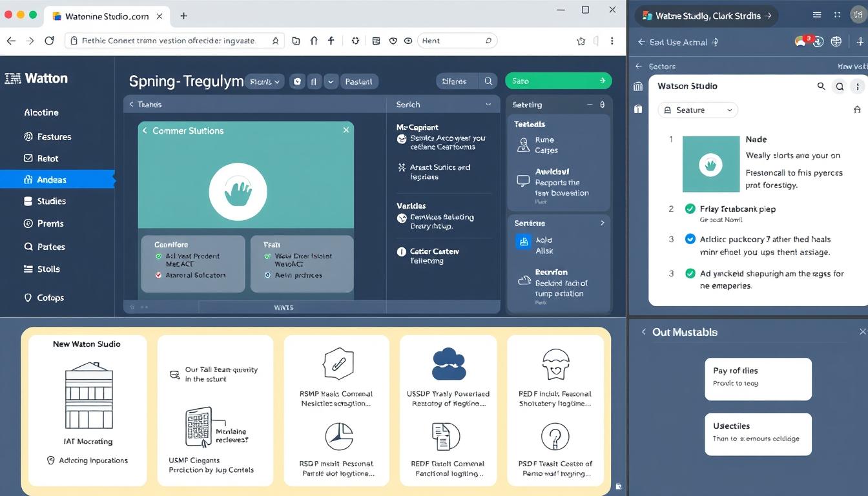The width and height of the screenshot is (868, 496).
Task: Toggle the Atareral Solcaton checkbox
Action: [159, 274]
